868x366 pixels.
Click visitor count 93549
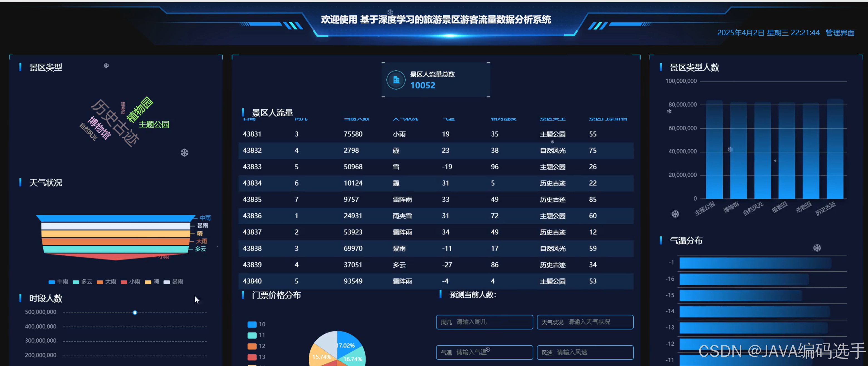pos(353,281)
